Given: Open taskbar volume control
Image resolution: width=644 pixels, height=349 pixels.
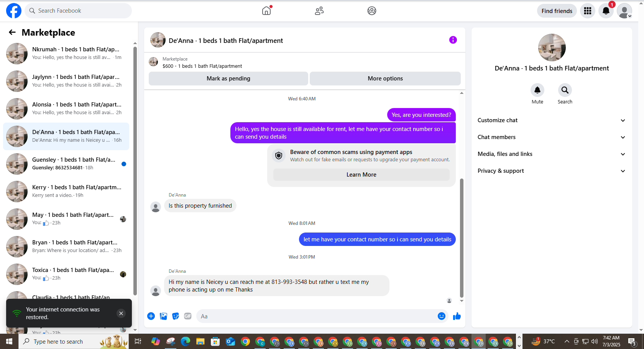Looking at the screenshot, I should (x=595, y=341).
